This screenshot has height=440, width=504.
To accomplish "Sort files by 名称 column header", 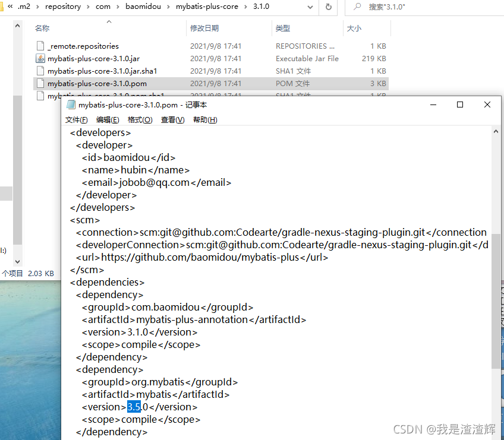I will [109, 29].
